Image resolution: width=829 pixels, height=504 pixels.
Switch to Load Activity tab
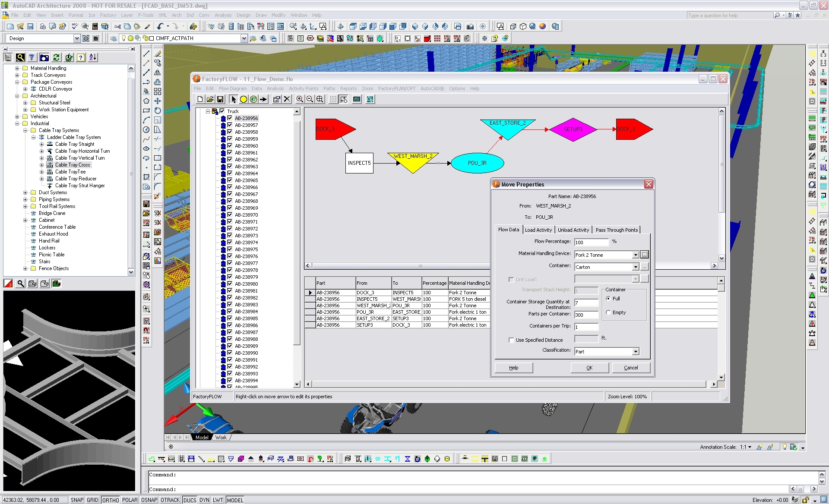(x=538, y=230)
